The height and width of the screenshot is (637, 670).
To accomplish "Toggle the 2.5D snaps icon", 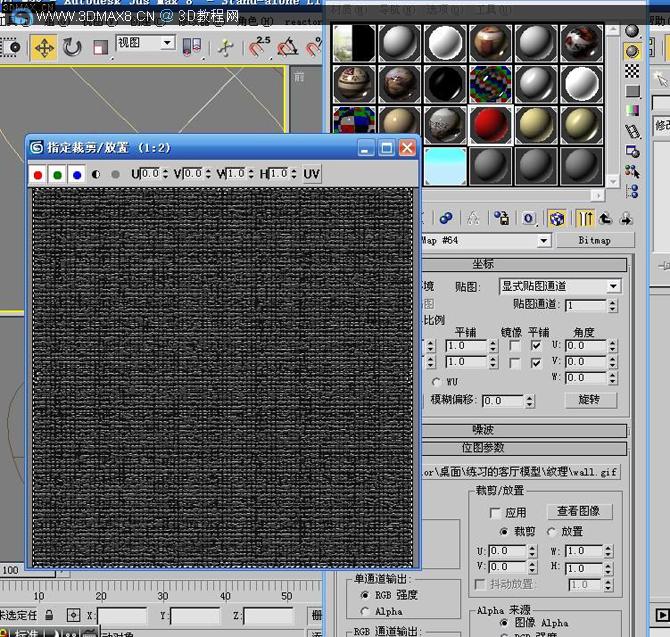I will 260,47.
